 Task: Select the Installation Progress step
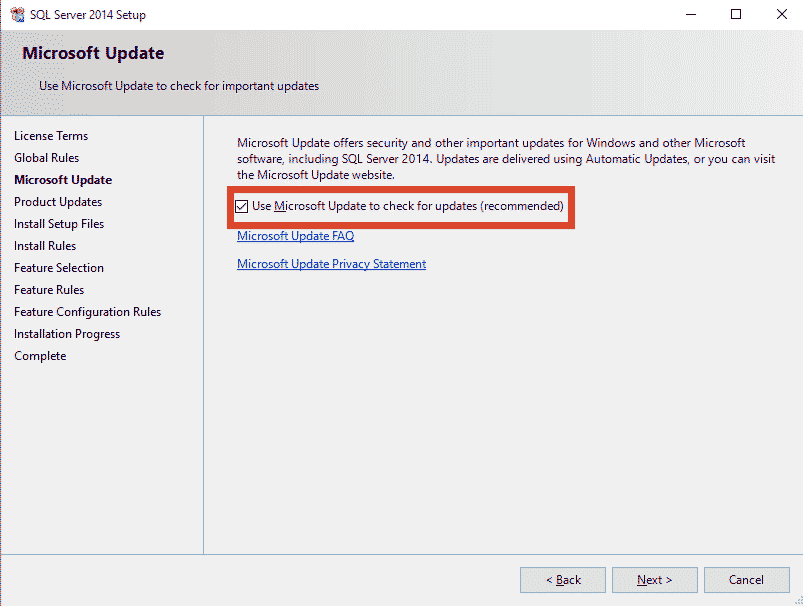[x=66, y=333]
